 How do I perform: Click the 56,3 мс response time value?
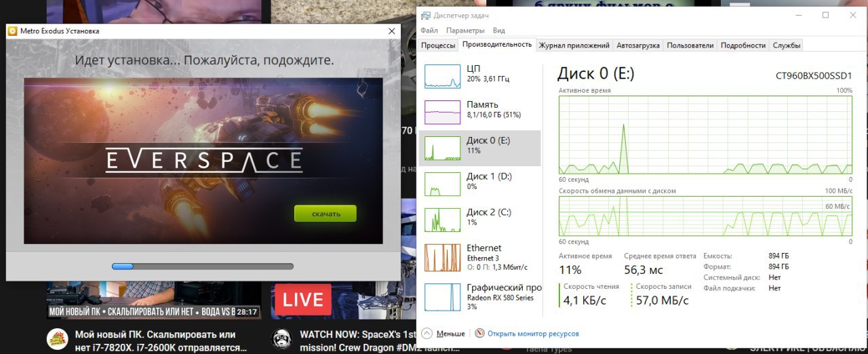click(644, 270)
